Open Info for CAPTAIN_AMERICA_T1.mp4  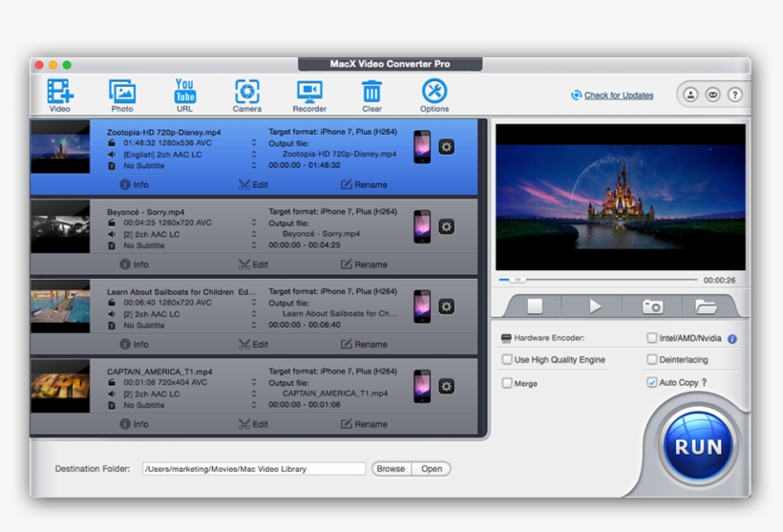(x=134, y=424)
